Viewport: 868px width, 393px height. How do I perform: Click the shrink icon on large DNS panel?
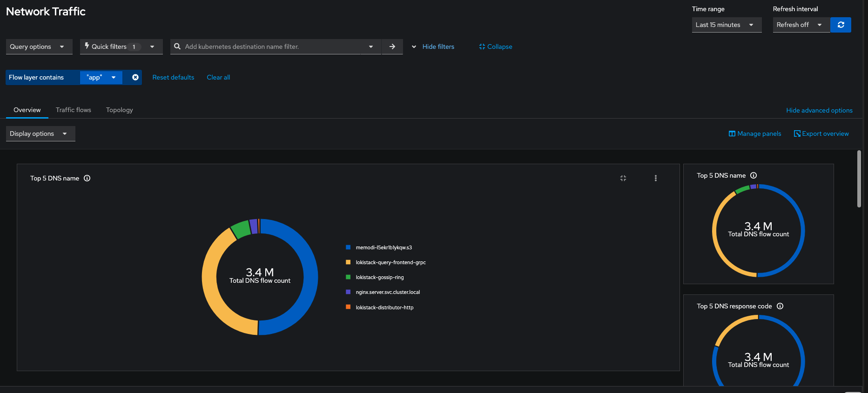[x=623, y=178]
